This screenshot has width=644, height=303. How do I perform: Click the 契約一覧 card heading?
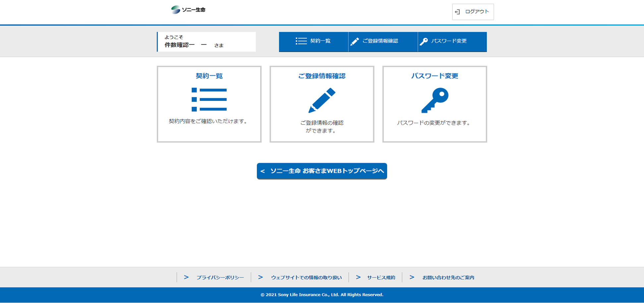[209, 76]
